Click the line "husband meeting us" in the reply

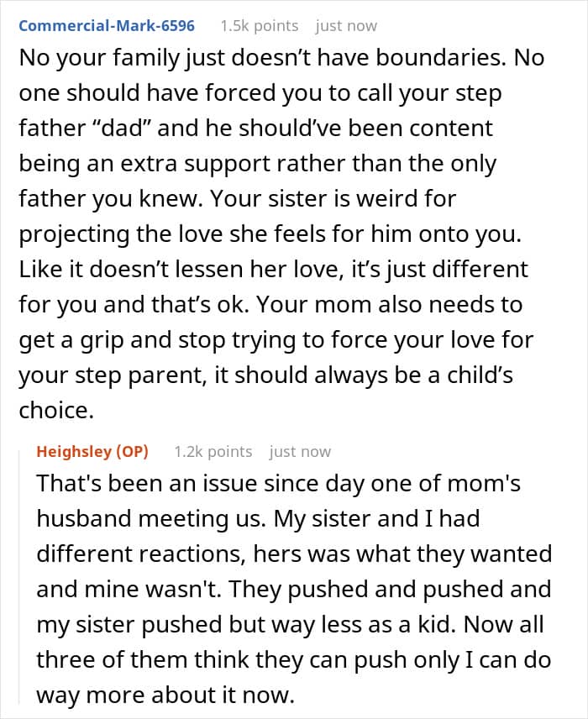(161, 519)
